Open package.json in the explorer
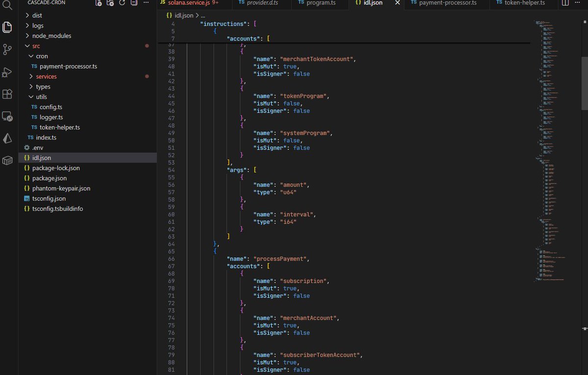This screenshot has height=375, width=588. pos(49,178)
